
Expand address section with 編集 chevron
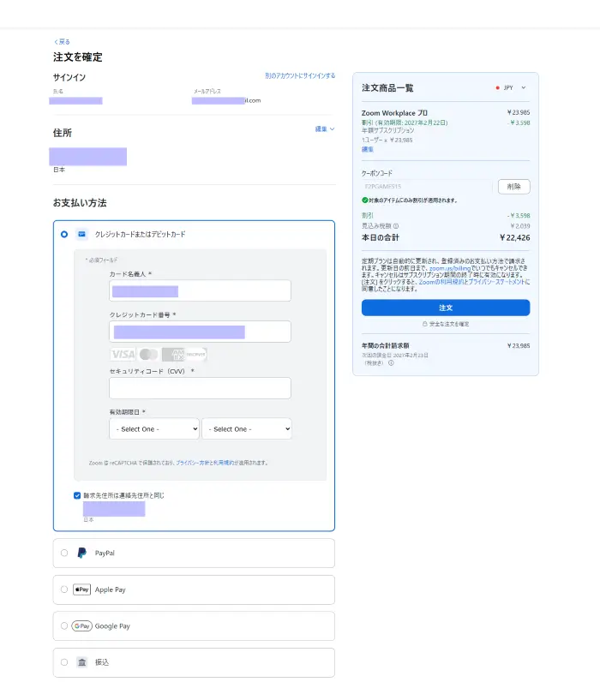click(325, 129)
